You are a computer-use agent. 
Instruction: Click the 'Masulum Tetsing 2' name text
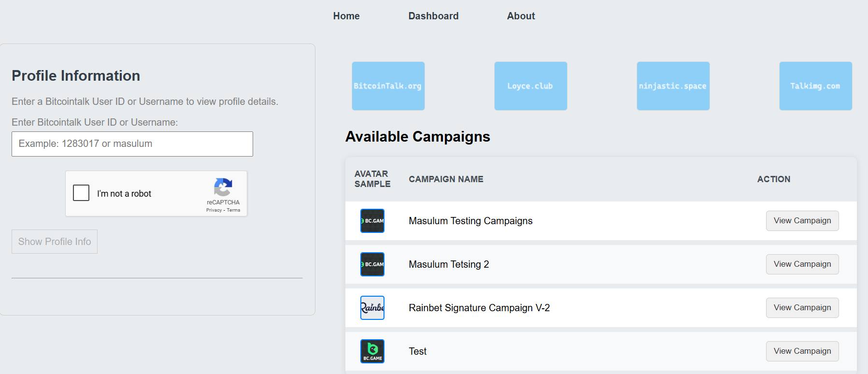(x=449, y=264)
